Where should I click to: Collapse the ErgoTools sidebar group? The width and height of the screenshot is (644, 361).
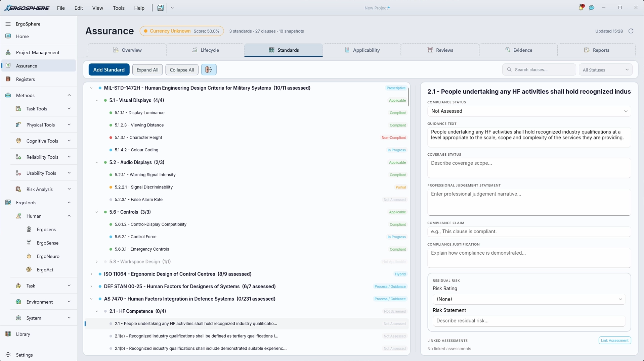[x=69, y=203]
